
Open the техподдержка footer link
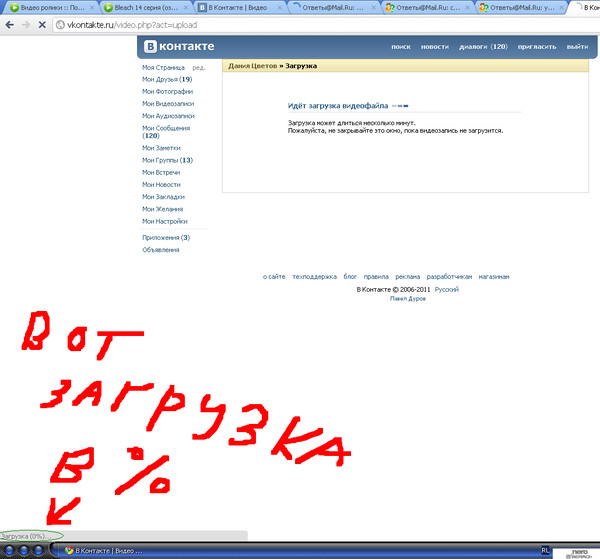tap(315, 277)
